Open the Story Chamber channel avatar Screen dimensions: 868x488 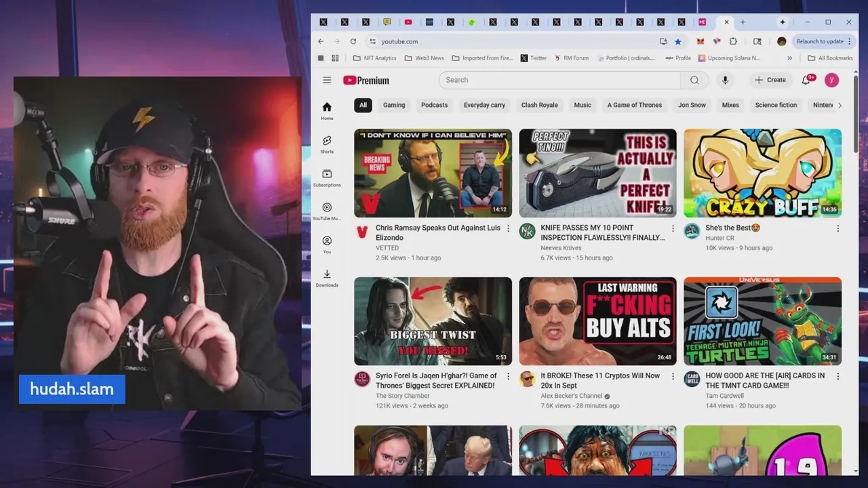[x=362, y=380]
